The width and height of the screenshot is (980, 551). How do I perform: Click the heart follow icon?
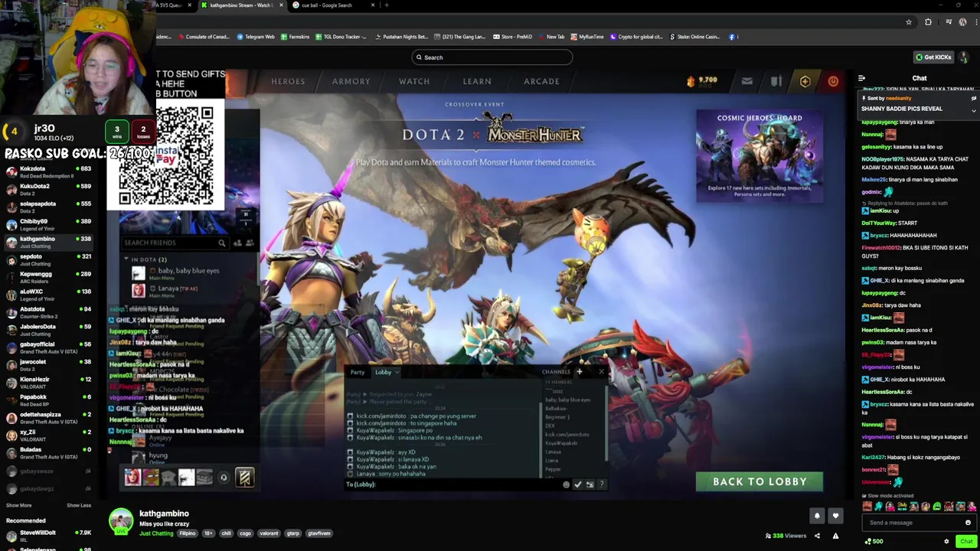[x=835, y=516]
